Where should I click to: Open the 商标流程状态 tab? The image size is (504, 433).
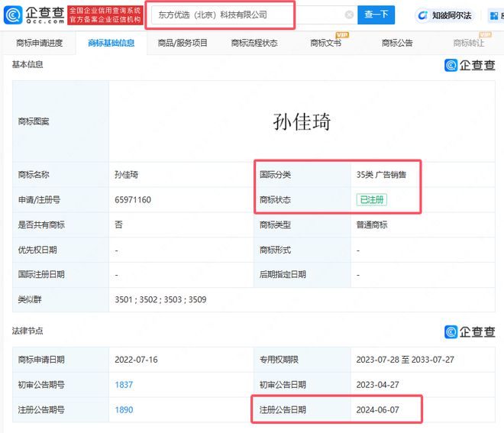(x=254, y=43)
